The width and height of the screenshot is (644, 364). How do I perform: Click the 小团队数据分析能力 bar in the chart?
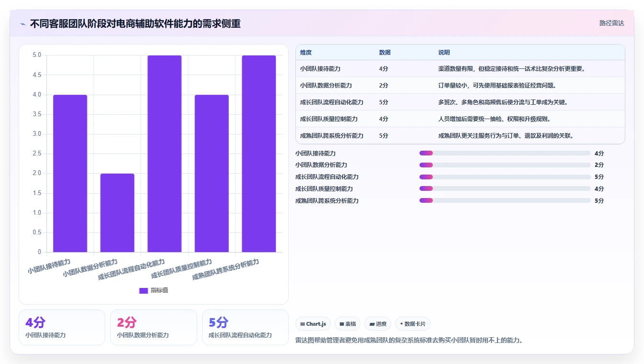click(x=117, y=213)
